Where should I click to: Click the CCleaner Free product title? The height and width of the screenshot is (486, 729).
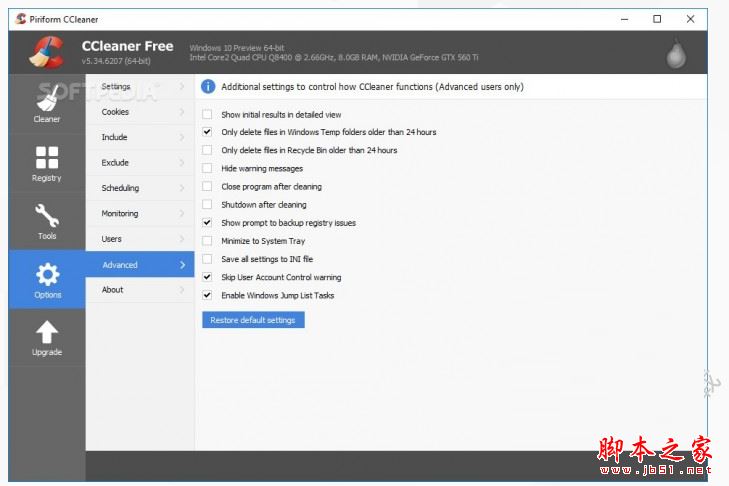[127, 46]
